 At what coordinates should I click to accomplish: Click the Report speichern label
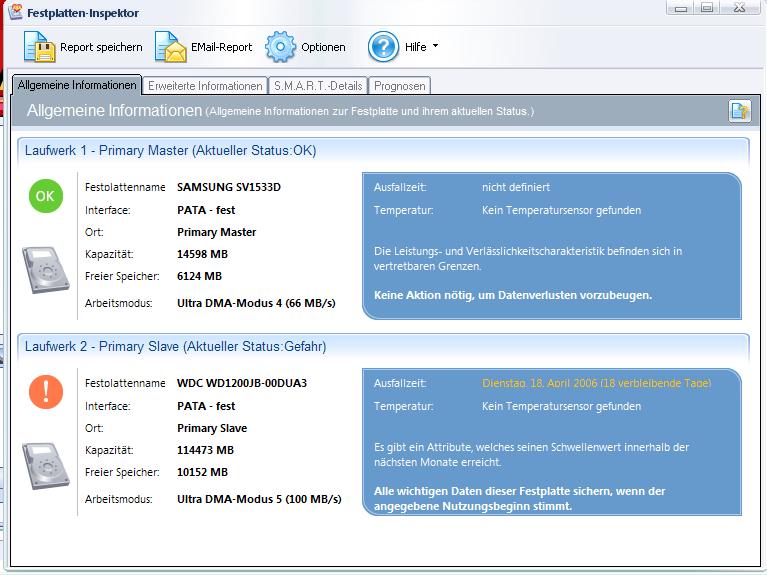[101, 47]
